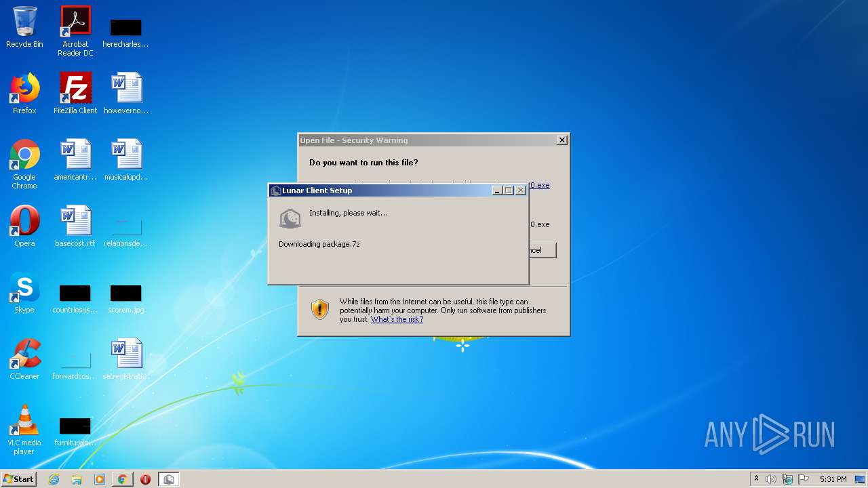Select basecost.rtf document icon

tap(75, 226)
